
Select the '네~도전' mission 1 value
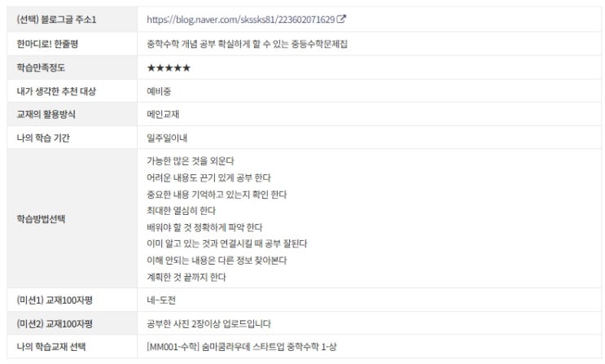(161, 300)
